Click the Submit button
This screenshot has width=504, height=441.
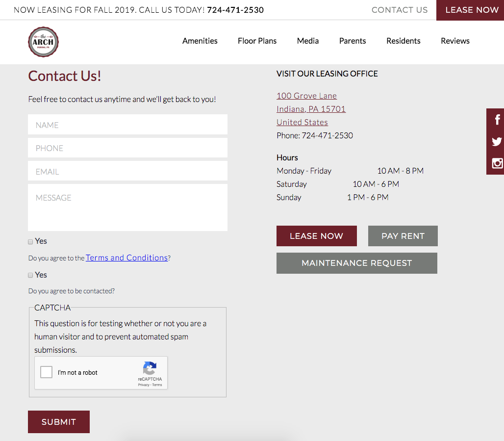tap(59, 422)
